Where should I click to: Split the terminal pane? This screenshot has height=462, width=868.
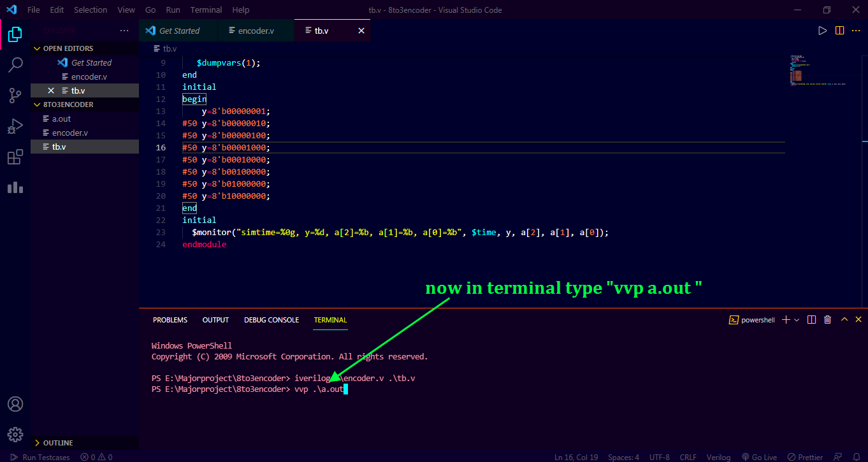pyautogui.click(x=811, y=320)
